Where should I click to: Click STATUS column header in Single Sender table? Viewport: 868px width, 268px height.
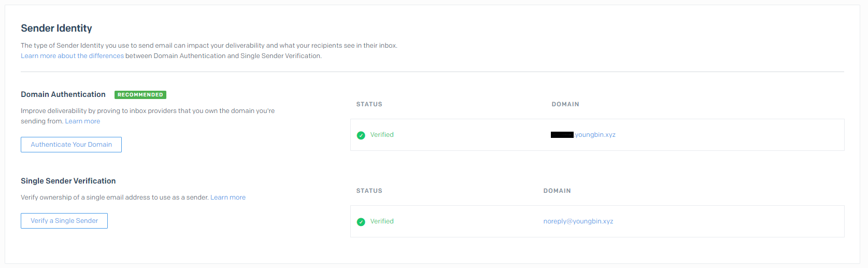click(369, 191)
